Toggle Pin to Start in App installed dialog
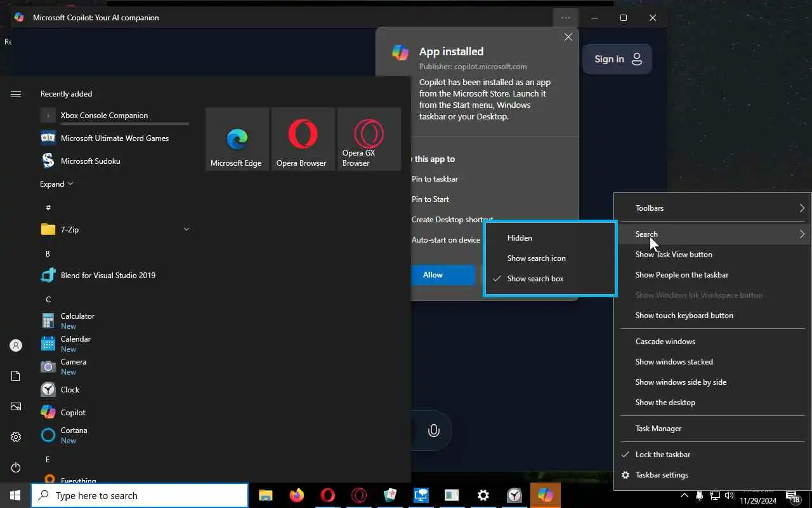Screen dimensions: 812x508 click(x=430, y=199)
